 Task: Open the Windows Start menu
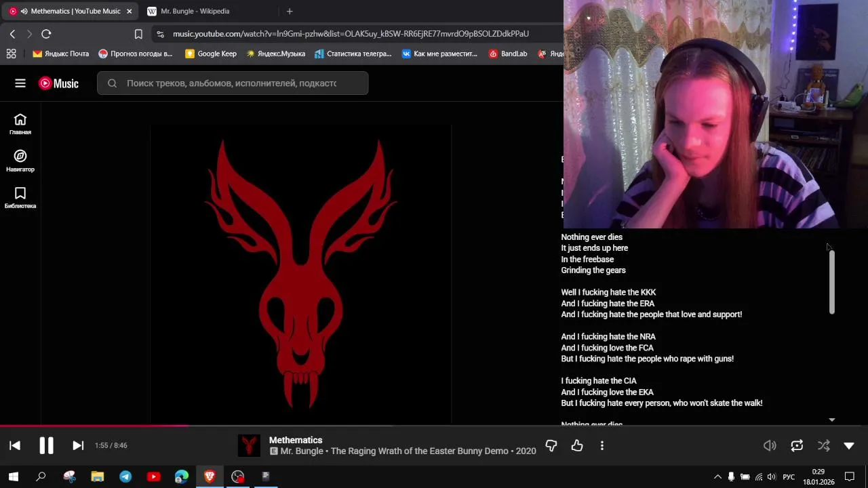[x=13, y=476]
